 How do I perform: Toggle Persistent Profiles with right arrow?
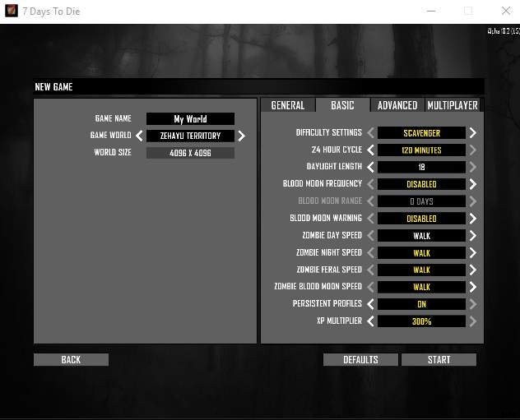[473, 304]
